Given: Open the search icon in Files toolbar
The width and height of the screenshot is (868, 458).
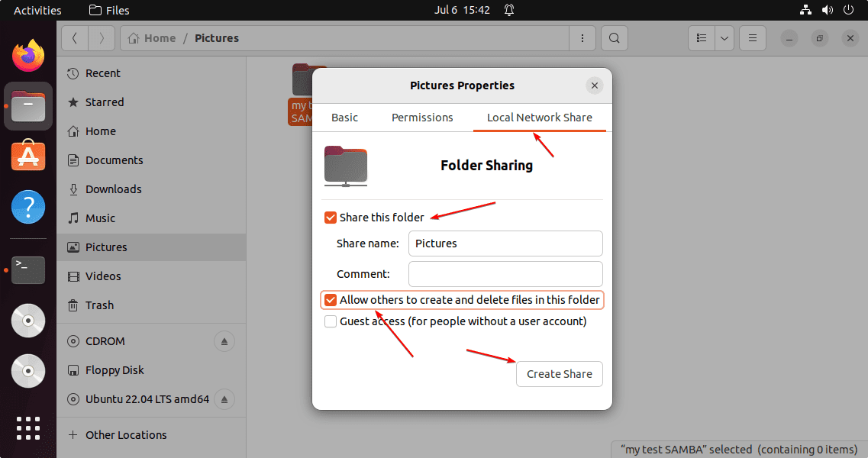Looking at the screenshot, I should pos(615,38).
